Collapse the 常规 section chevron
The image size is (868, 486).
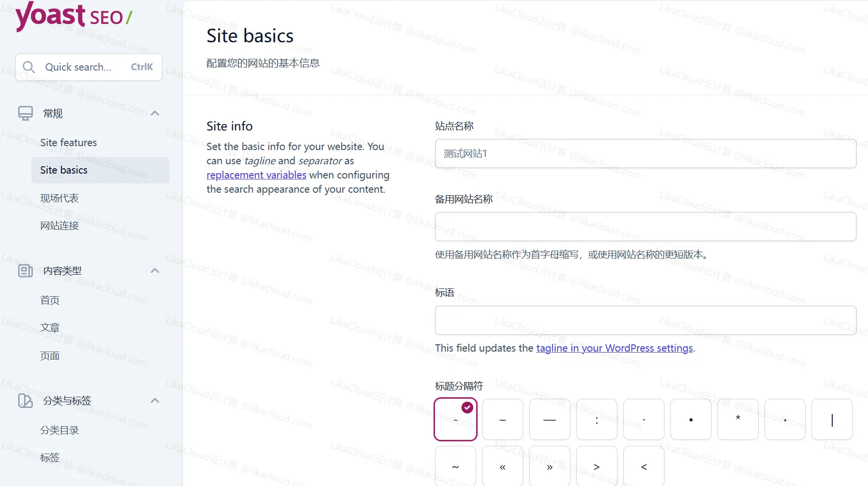(x=155, y=113)
